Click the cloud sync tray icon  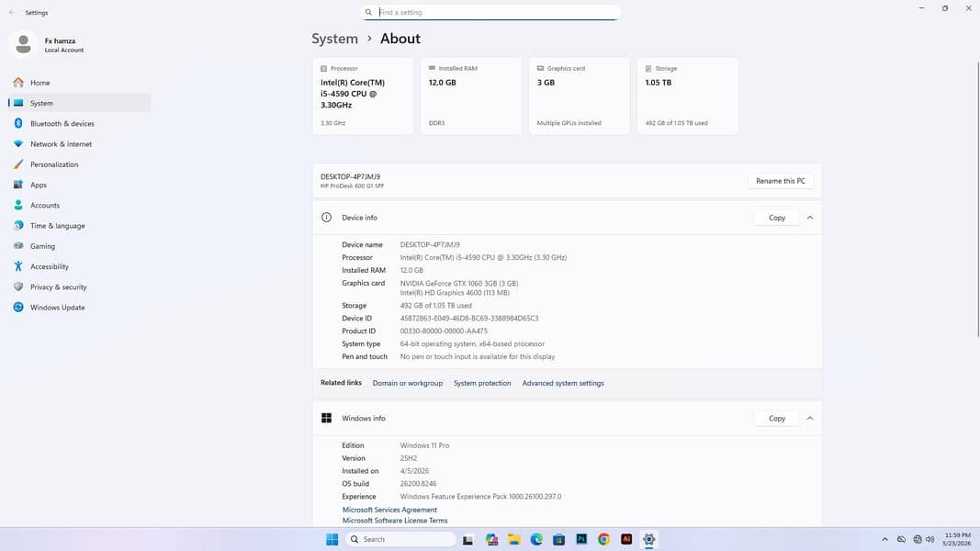[901, 540]
